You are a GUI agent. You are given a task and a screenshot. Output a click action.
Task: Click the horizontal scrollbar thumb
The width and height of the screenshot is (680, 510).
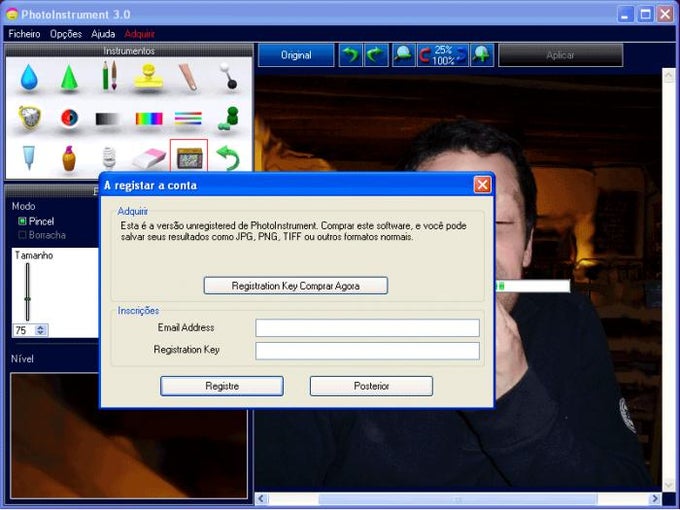pos(458,499)
